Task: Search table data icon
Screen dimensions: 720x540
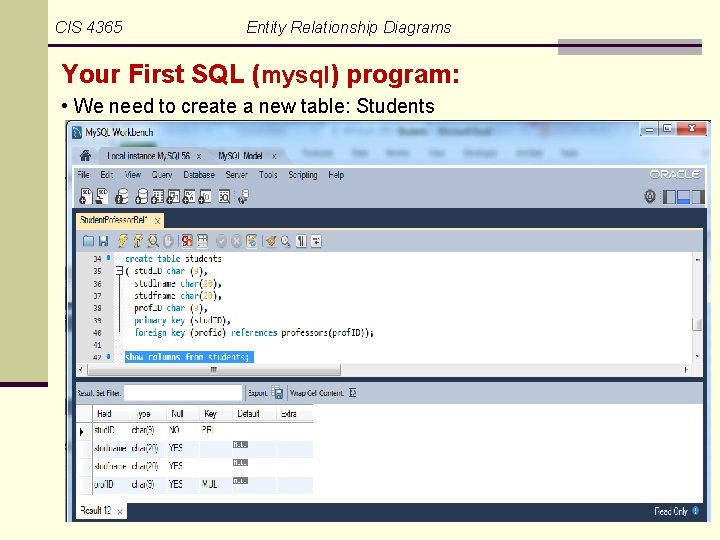Action: click(x=224, y=196)
